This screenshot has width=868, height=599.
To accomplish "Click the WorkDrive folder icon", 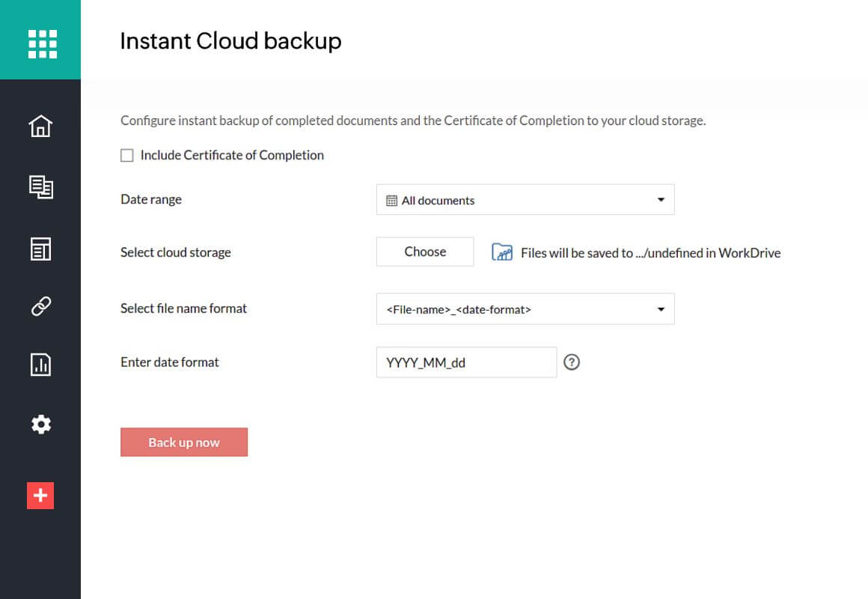I will (x=501, y=252).
